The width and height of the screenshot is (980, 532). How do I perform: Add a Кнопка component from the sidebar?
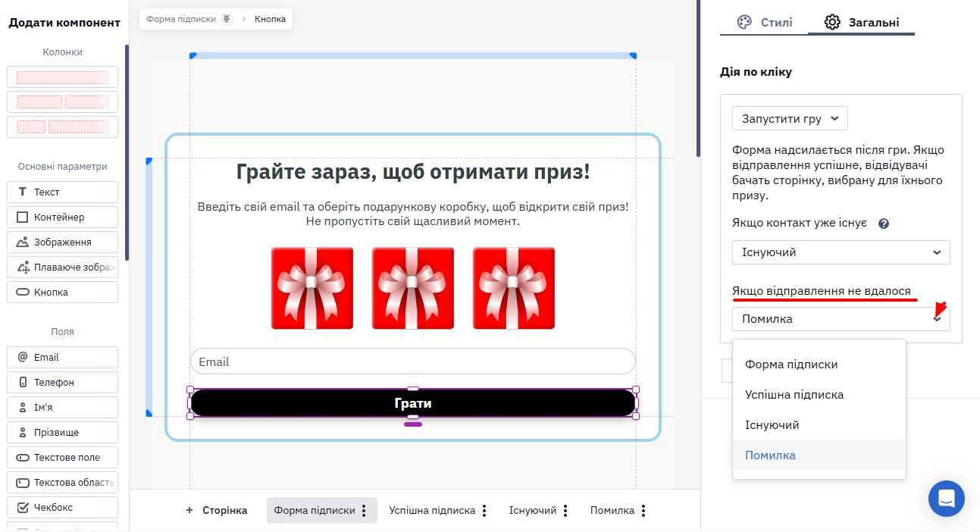pyautogui.click(x=62, y=292)
